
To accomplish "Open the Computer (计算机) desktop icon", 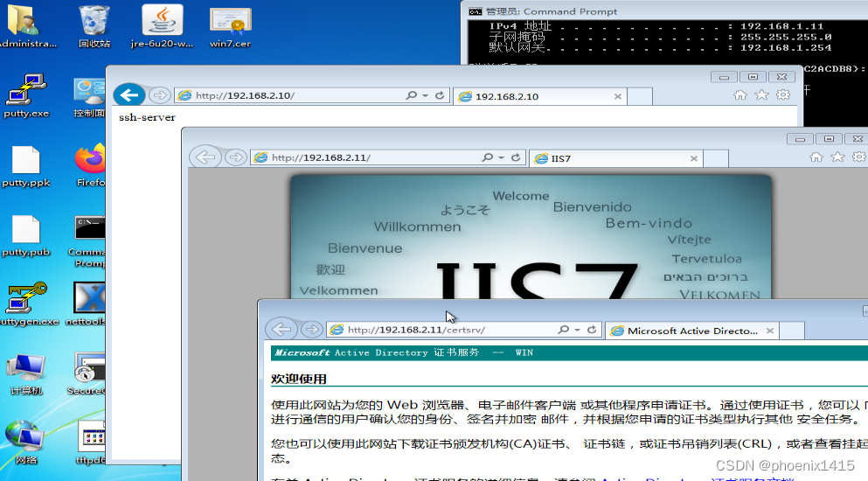I will click(x=25, y=374).
